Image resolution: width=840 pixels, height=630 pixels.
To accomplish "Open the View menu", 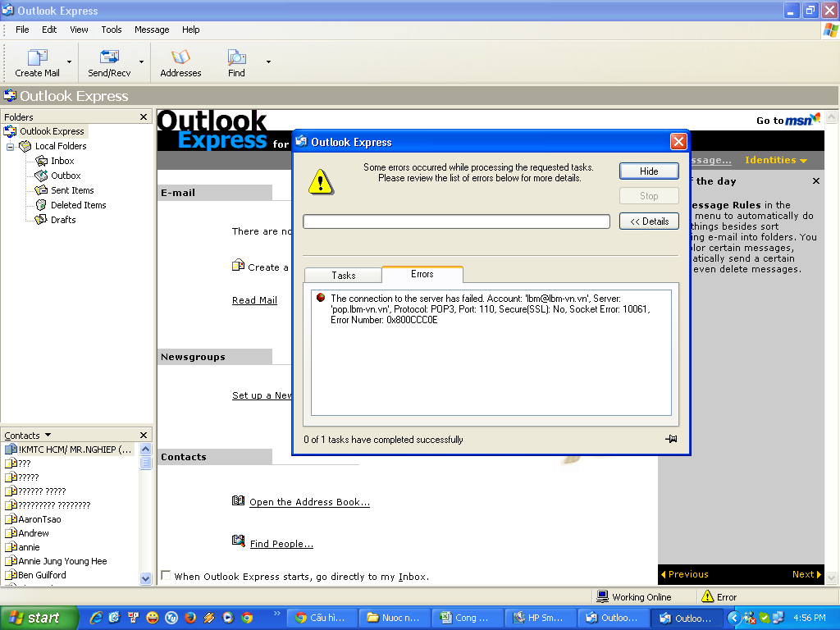I will [x=79, y=30].
